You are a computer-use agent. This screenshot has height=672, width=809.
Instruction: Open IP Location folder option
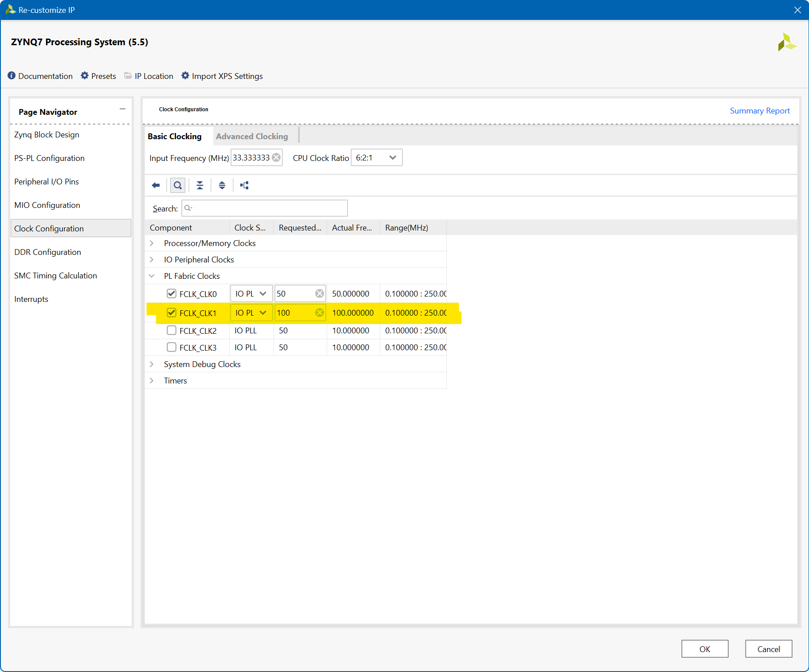(149, 76)
